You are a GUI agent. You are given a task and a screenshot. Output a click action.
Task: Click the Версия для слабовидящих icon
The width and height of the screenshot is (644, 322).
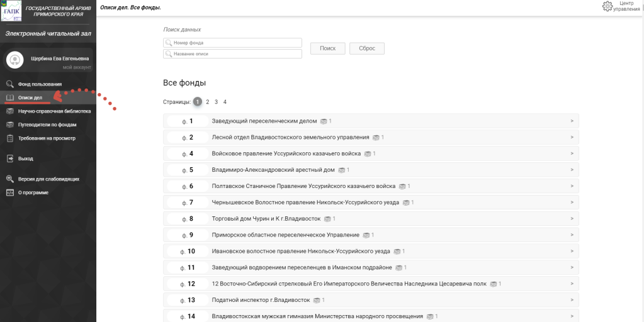(9, 179)
